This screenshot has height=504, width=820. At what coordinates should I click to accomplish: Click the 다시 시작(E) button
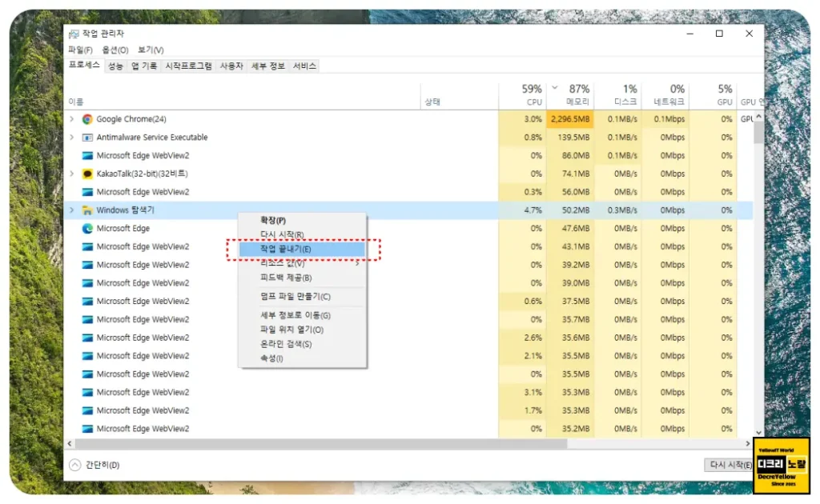[730, 465]
